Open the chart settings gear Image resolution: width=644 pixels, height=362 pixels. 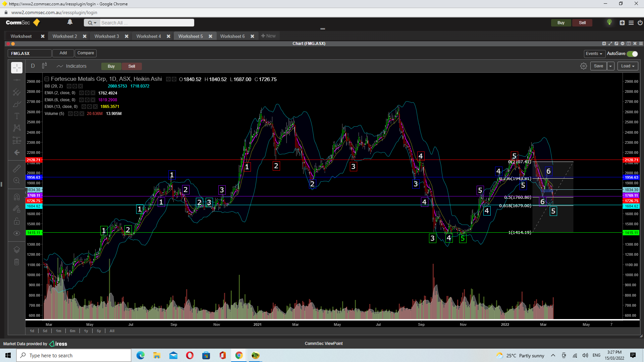click(x=584, y=66)
